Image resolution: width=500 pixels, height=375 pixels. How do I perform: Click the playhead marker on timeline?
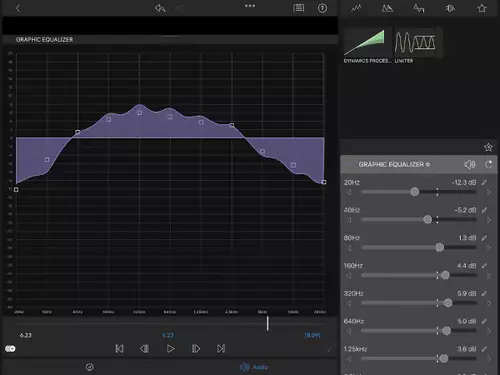[x=267, y=323]
